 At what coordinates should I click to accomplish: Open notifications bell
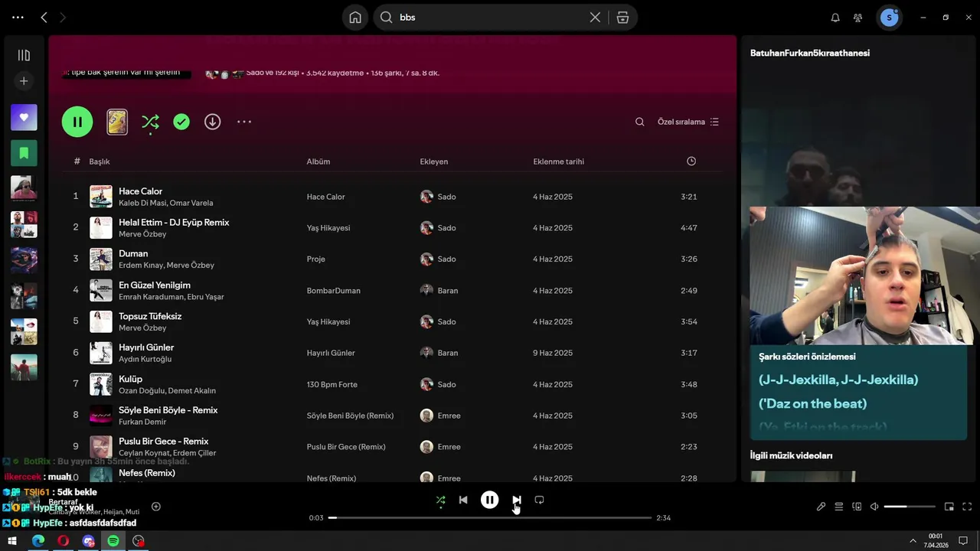pyautogui.click(x=835, y=17)
